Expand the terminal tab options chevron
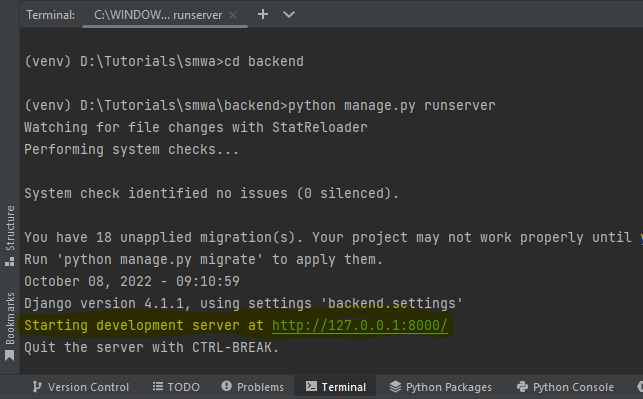This screenshot has width=643, height=399. click(289, 15)
